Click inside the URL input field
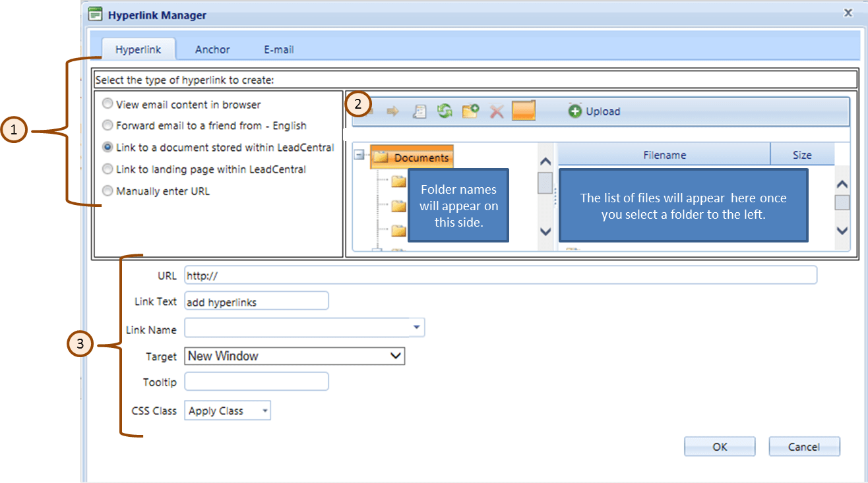The width and height of the screenshot is (868, 483). (x=396, y=275)
